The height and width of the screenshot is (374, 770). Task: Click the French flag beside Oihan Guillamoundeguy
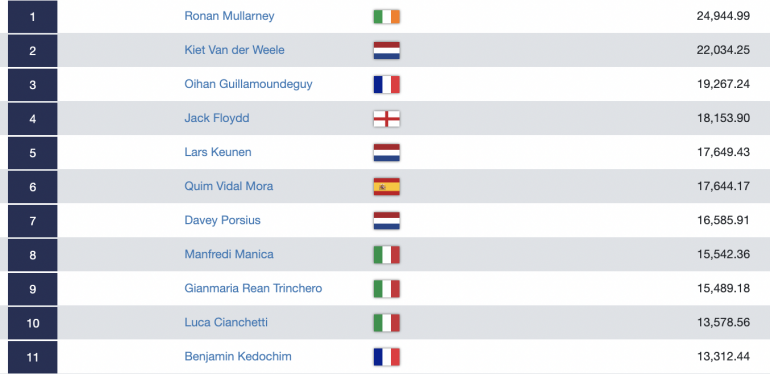click(386, 84)
